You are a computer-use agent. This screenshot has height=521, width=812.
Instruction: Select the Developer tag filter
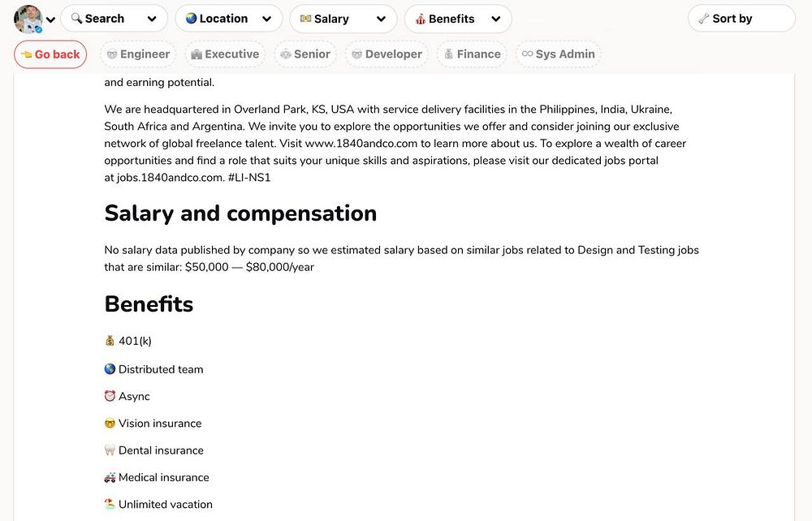click(x=385, y=54)
